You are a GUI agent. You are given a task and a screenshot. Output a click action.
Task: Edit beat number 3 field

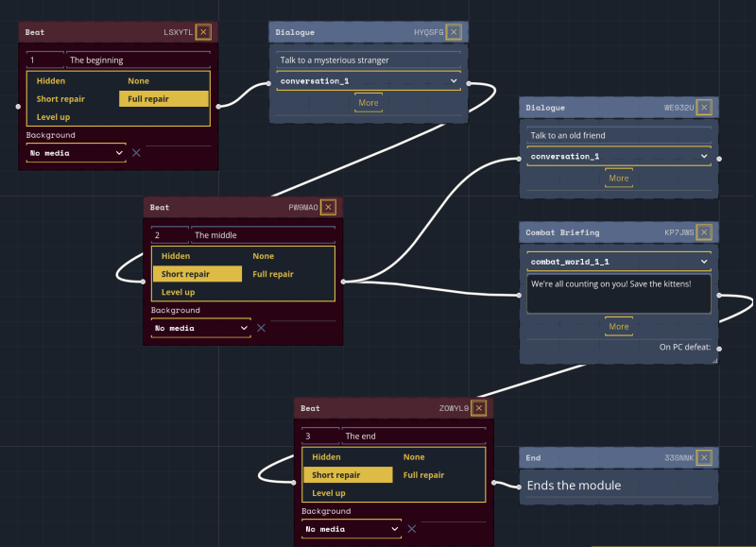[320, 436]
